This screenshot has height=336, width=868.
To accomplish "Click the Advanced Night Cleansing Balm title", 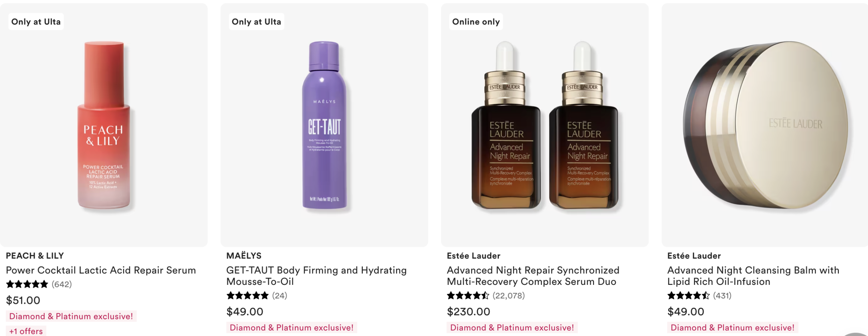I will coord(753,276).
